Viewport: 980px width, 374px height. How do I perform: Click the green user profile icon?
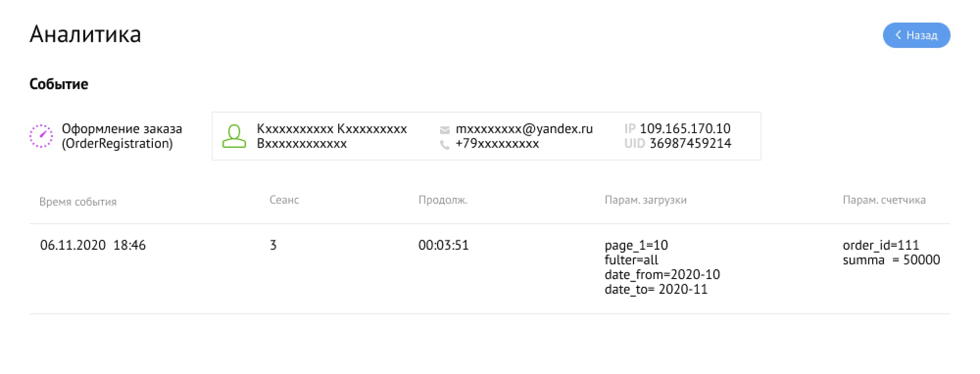pyautogui.click(x=234, y=136)
